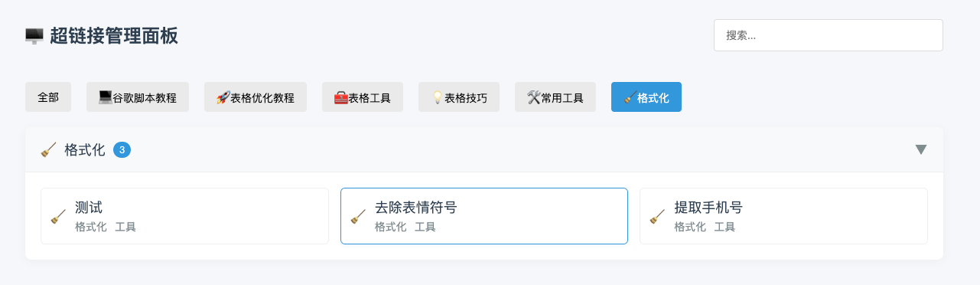The width and height of the screenshot is (980, 285).
Task: Switch to the 谷歌脚本教程 category tab
Action: 138,97
